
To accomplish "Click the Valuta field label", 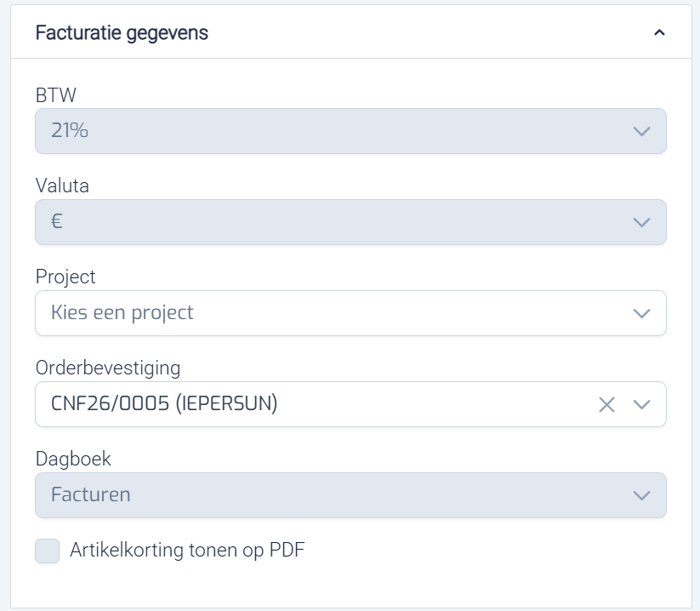I will click(62, 186).
